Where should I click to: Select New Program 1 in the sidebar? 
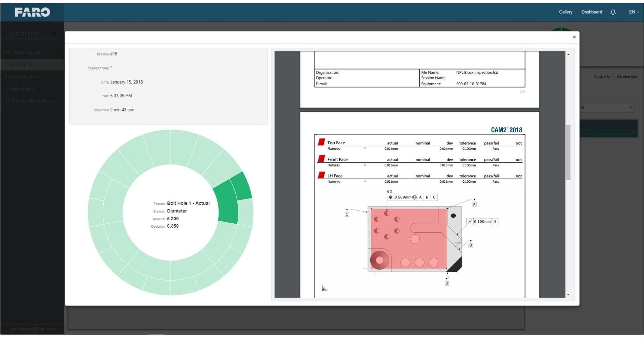(x=21, y=64)
